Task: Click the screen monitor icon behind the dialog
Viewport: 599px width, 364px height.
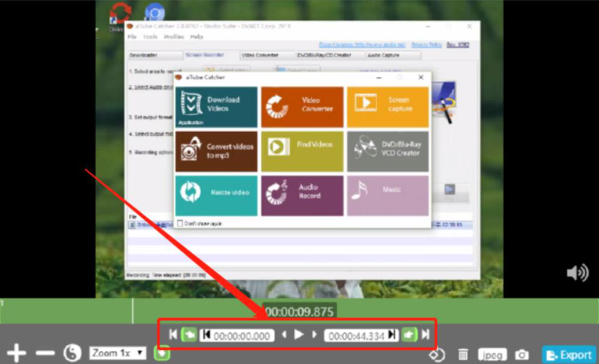Action: click(x=444, y=101)
